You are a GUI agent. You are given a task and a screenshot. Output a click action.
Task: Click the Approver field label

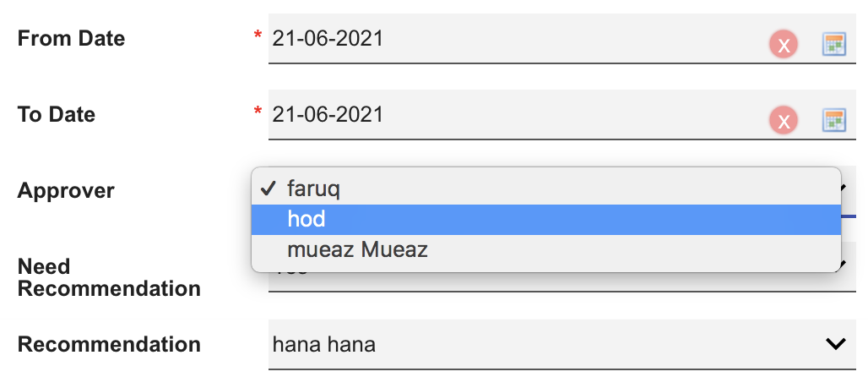point(66,191)
